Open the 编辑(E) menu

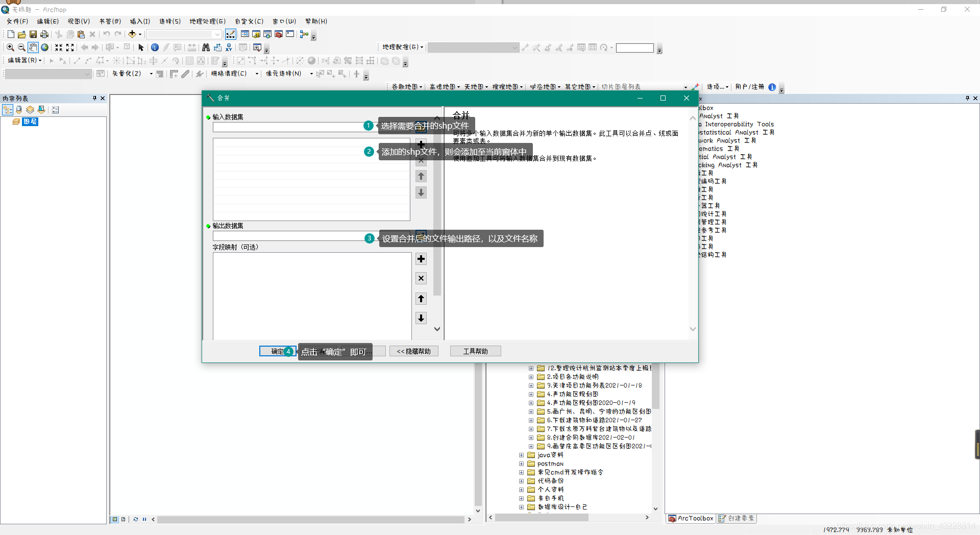coord(48,21)
